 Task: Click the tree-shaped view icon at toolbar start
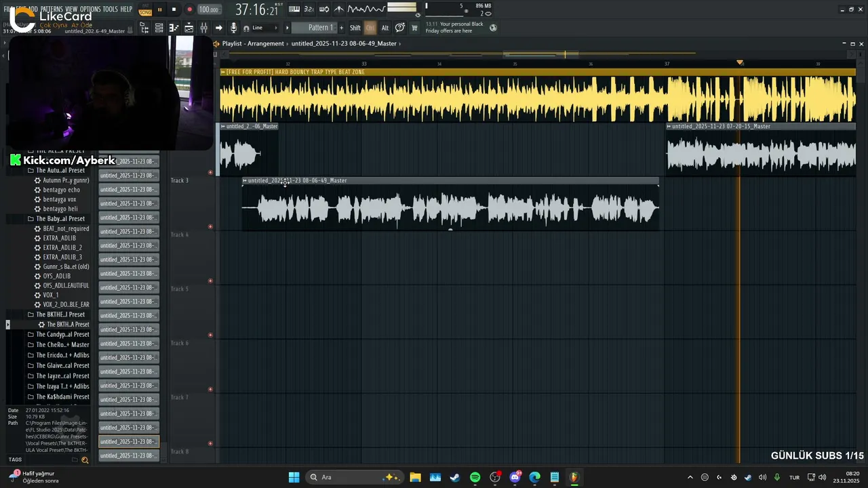pyautogui.click(x=144, y=28)
